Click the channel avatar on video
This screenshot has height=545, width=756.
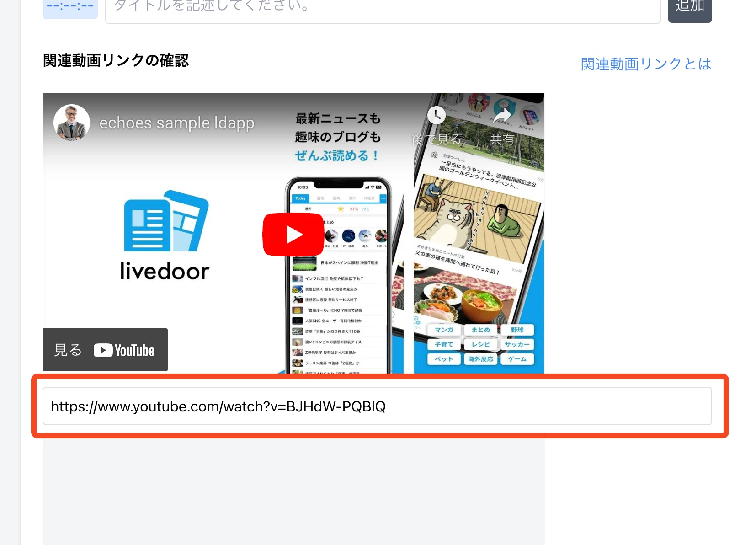pyautogui.click(x=72, y=123)
